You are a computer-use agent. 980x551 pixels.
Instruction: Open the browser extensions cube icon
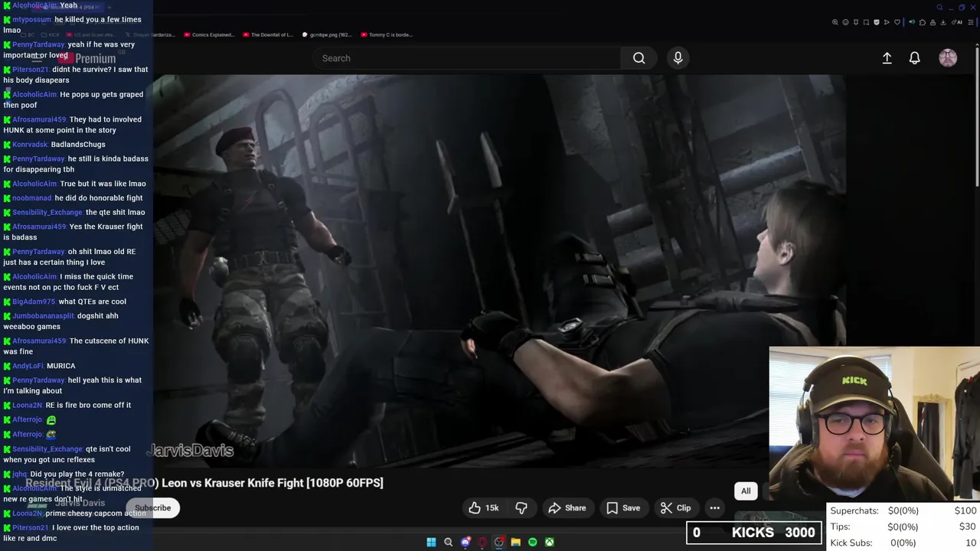tap(923, 22)
